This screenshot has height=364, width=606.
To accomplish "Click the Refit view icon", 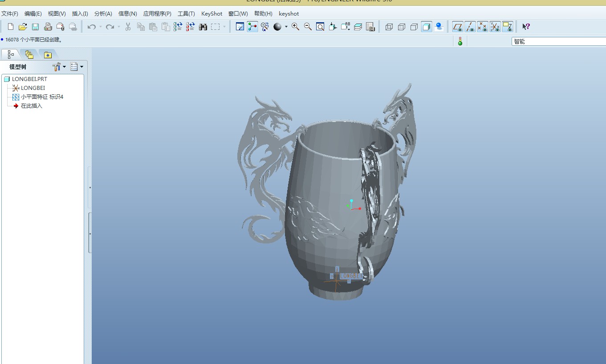I will 320,27.
